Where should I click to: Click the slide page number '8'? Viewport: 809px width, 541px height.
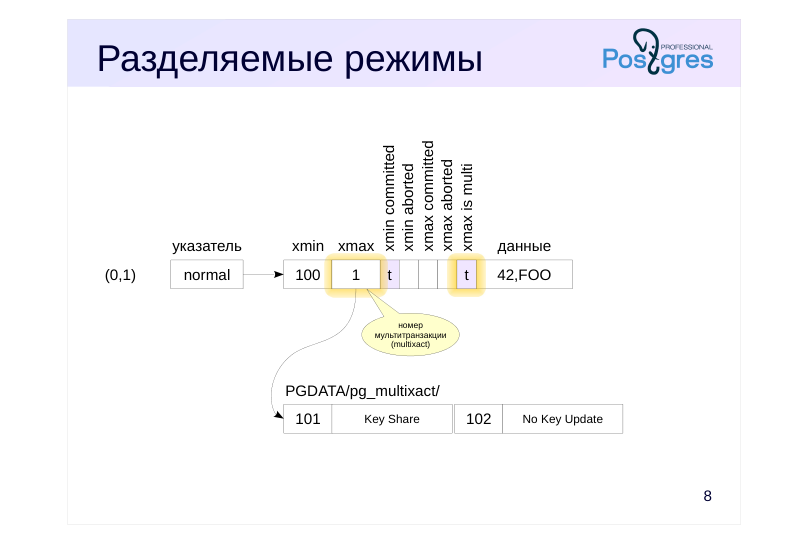[707, 496]
